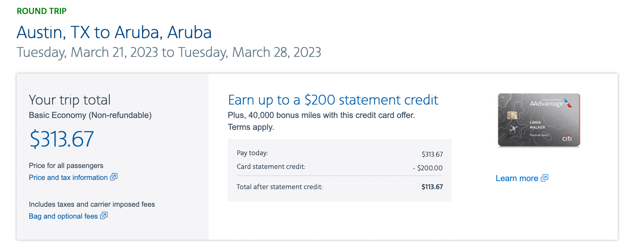This screenshot has width=644, height=252.
Task: Click external-link icon beside Price and tax information
Action: pyautogui.click(x=114, y=177)
